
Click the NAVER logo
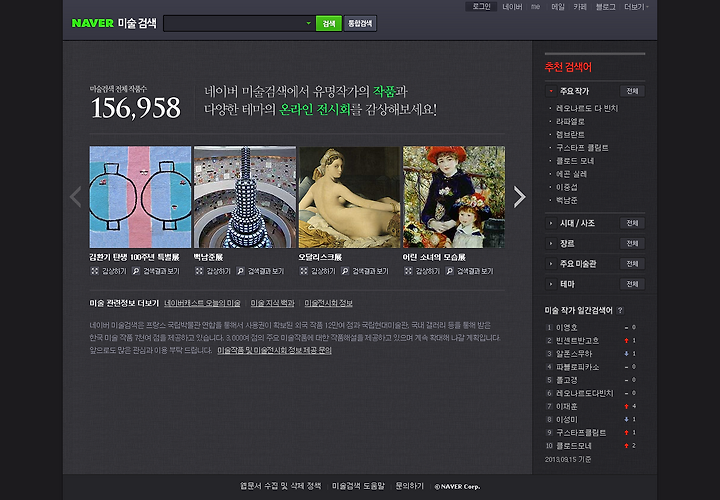[92, 23]
